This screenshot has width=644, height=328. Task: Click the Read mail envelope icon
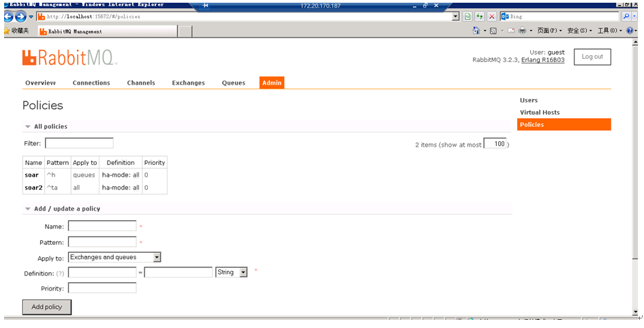[x=511, y=31]
